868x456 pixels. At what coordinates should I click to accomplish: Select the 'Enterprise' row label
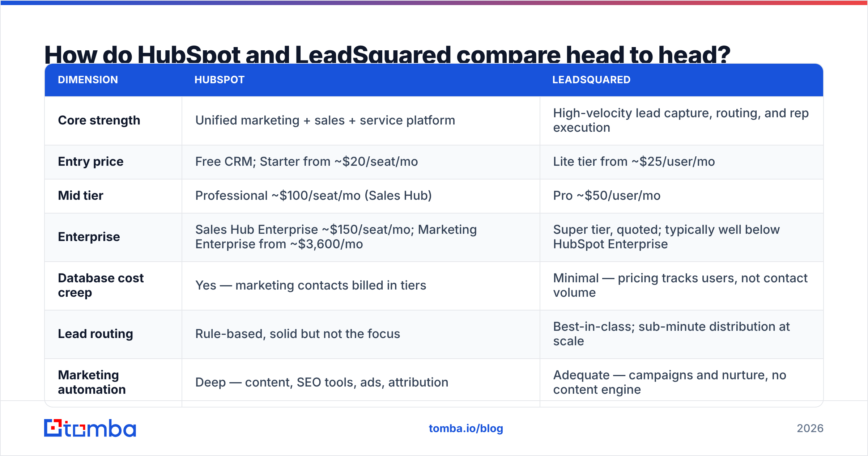(89, 237)
